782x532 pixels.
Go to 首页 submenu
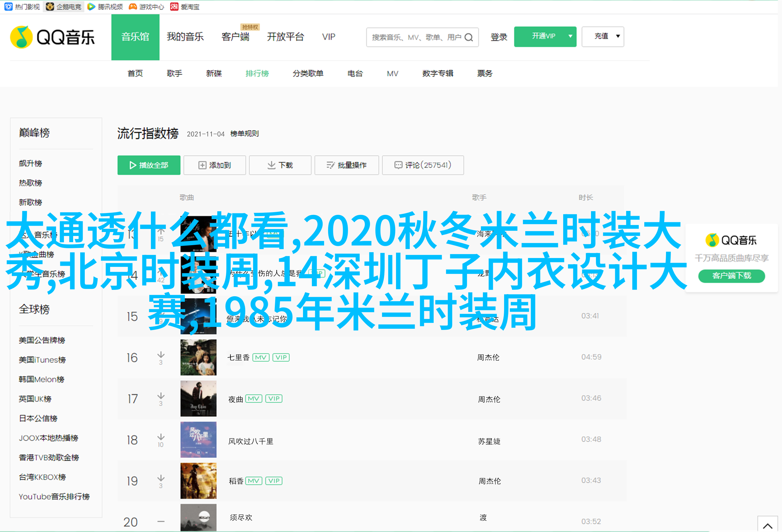pyautogui.click(x=135, y=73)
